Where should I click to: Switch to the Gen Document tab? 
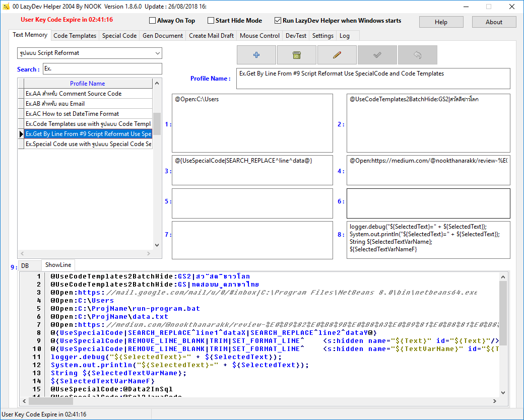coord(162,35)
